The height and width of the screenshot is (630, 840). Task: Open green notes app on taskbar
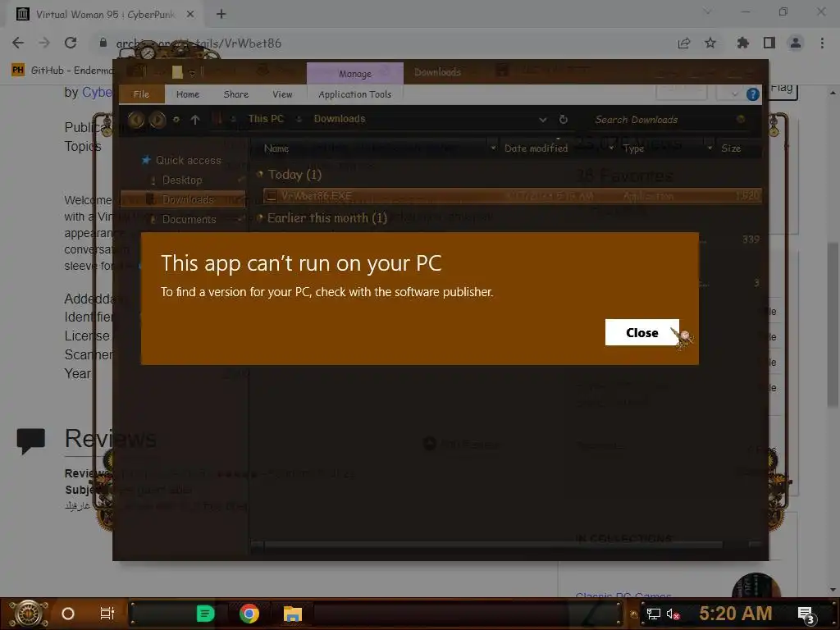click(x=206, y=614)
